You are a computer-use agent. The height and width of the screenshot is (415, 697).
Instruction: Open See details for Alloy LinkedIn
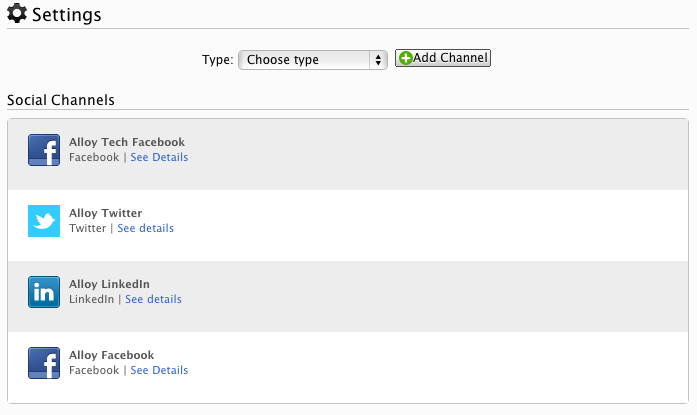click(x=153, y=299)
